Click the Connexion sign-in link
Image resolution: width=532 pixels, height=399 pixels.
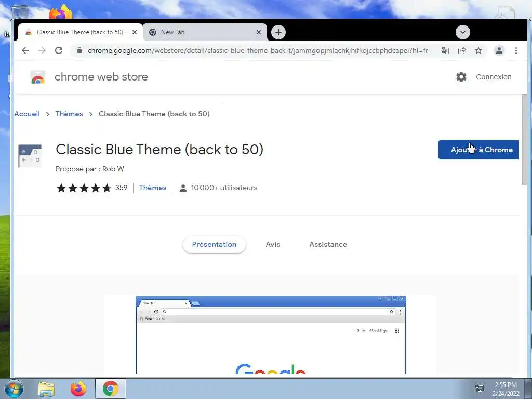494,77
